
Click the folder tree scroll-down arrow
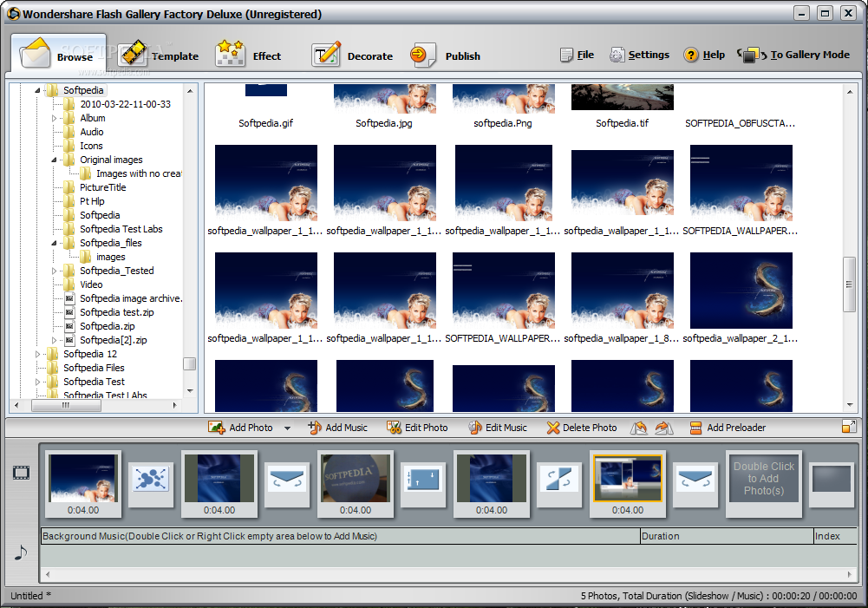pos(190,391)
